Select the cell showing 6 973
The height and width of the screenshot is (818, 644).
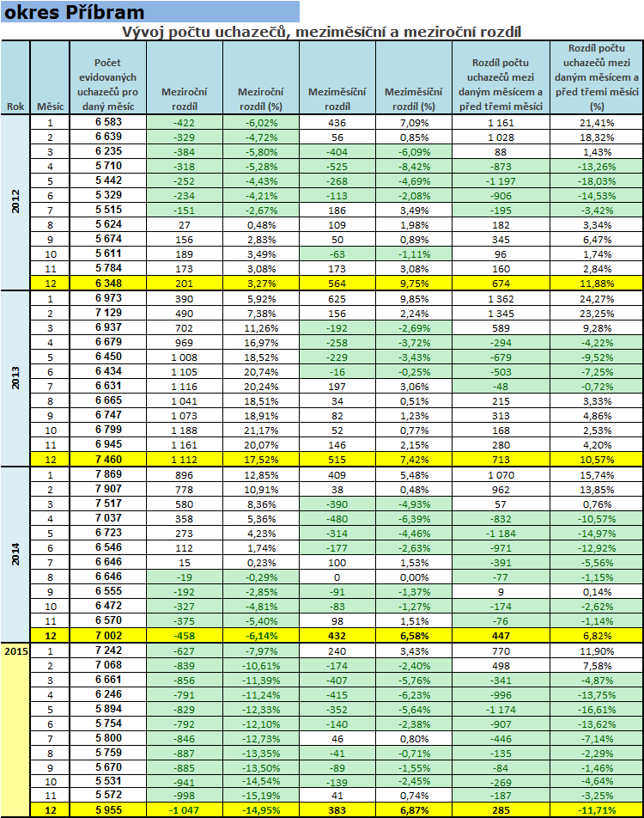[108, 298]
